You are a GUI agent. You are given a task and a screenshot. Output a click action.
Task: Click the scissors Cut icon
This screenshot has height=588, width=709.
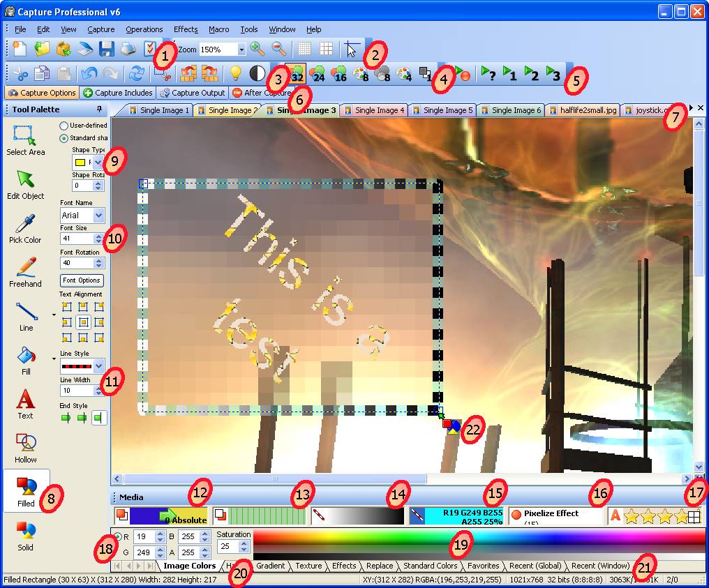click(20, 73)
